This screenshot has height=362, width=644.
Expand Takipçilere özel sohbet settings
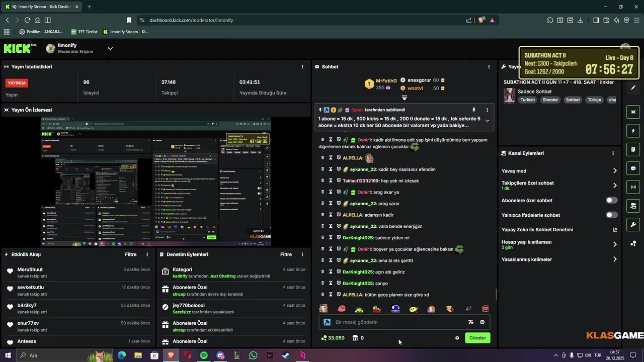click(x=614, y=186)
